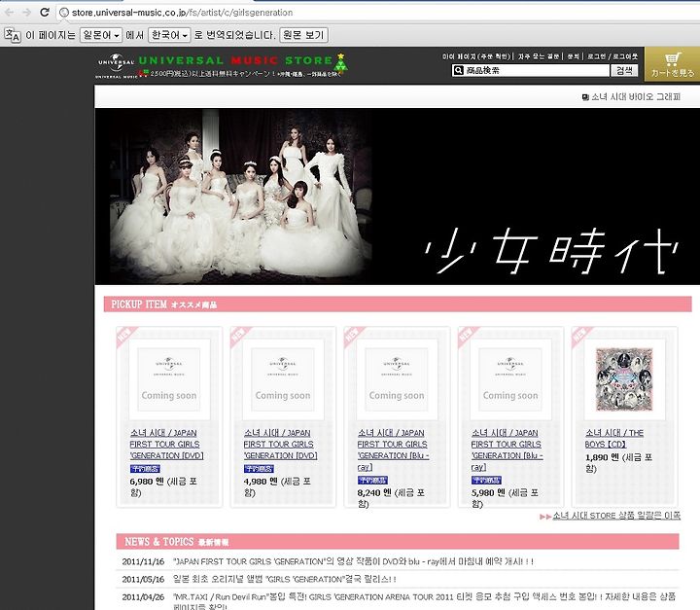Screen dimensions: 700x610
Task: Click the product search input field
Action: point(537,70)
